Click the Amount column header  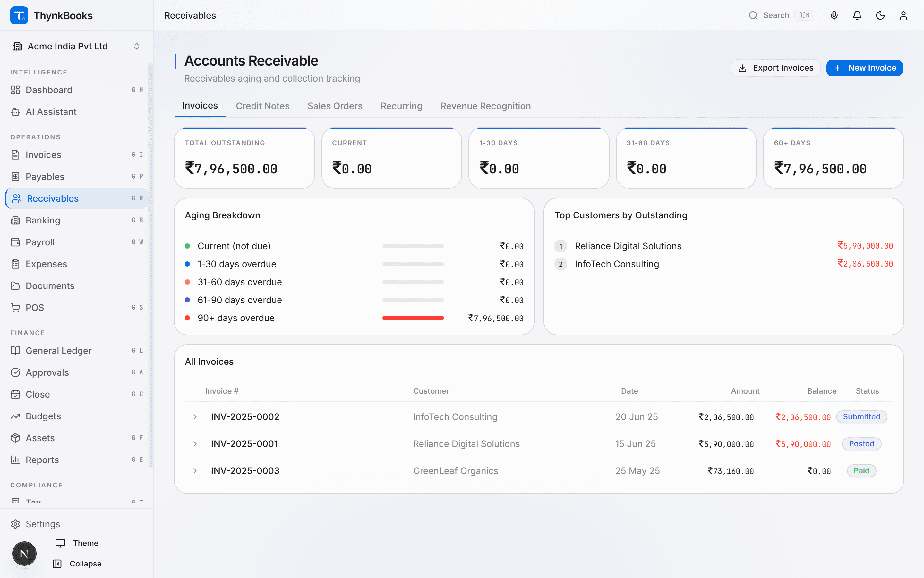745,391
